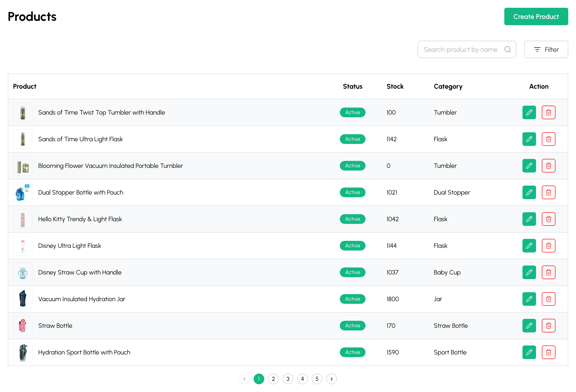Click Active badge for Disney Ultra Light Flask
The height and width of the screenshot is (392, 576).
tap(352, 245)
